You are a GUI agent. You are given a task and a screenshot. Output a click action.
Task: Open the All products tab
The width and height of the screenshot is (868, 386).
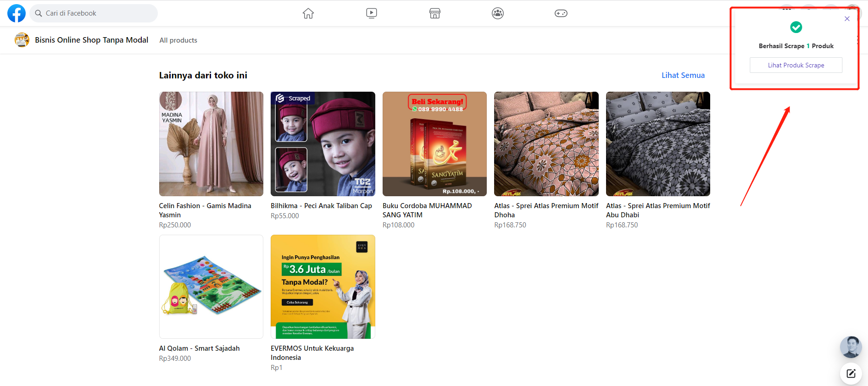(x=178, y=40)
